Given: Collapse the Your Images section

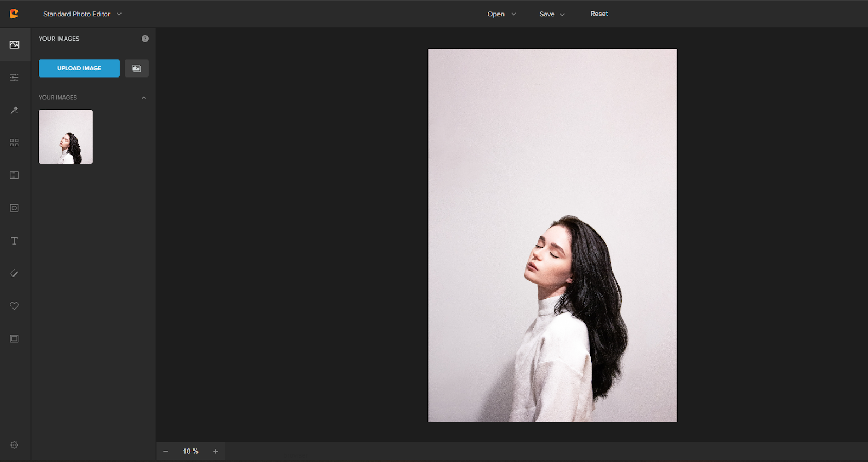Looking at the screenshot, I should point(144,98).
